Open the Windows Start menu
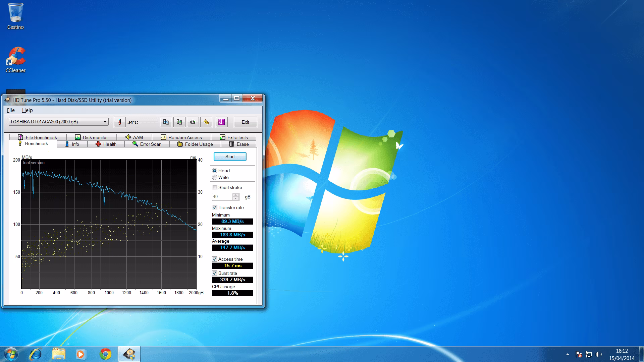The width and height of the screenshot is (644, 362). pyautogui.click(x=11, y=354)
